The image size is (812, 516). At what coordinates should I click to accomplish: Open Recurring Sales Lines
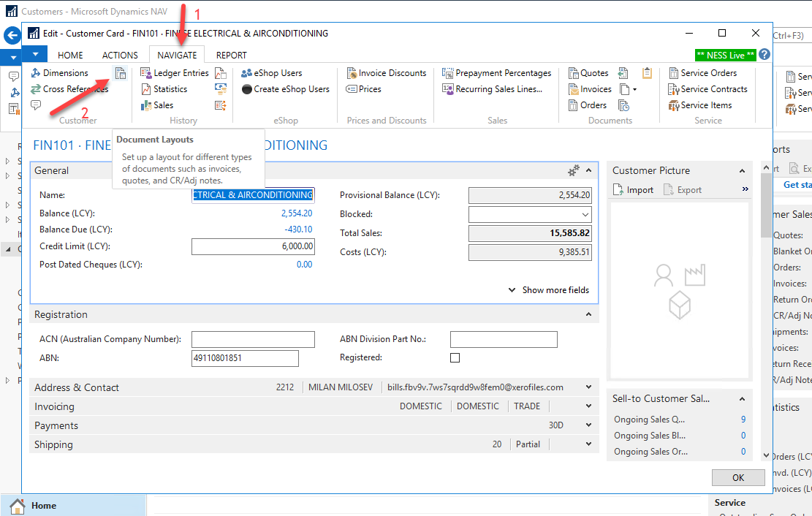[492, 89]
